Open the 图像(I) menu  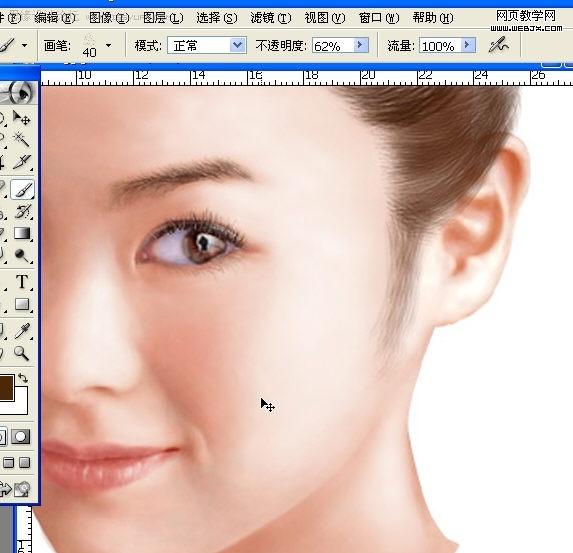point(109,18)
